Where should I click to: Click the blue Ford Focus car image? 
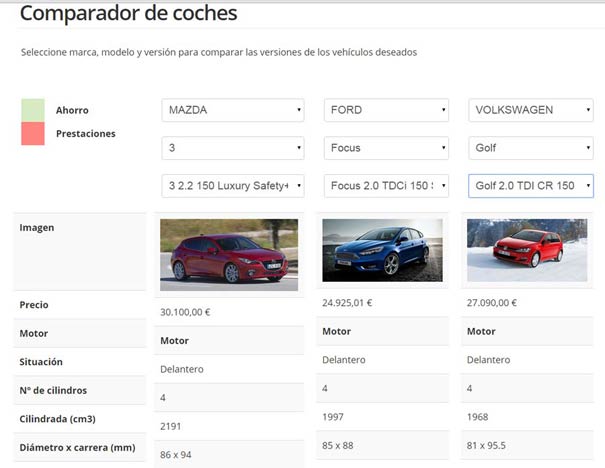[x=382, y=250]
